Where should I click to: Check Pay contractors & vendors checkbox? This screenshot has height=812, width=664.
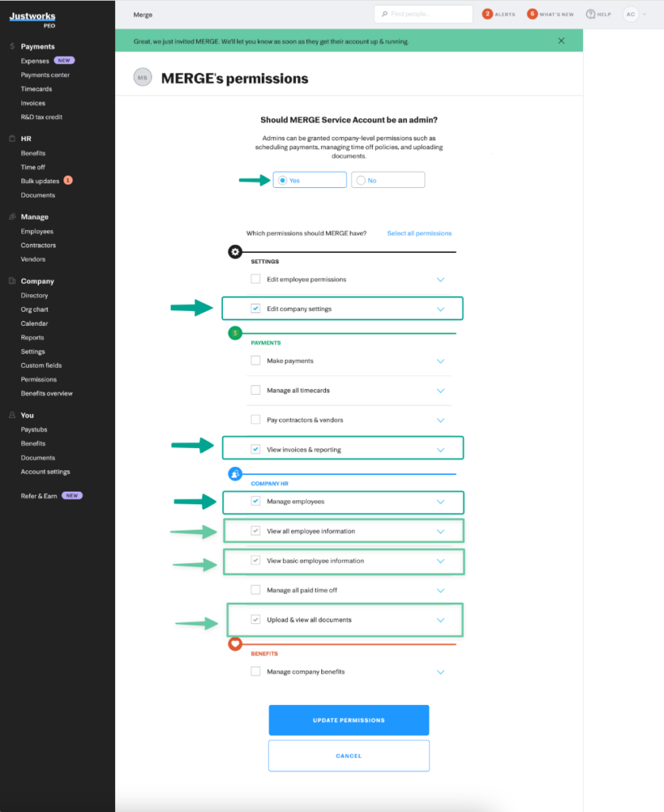[255, 419]
